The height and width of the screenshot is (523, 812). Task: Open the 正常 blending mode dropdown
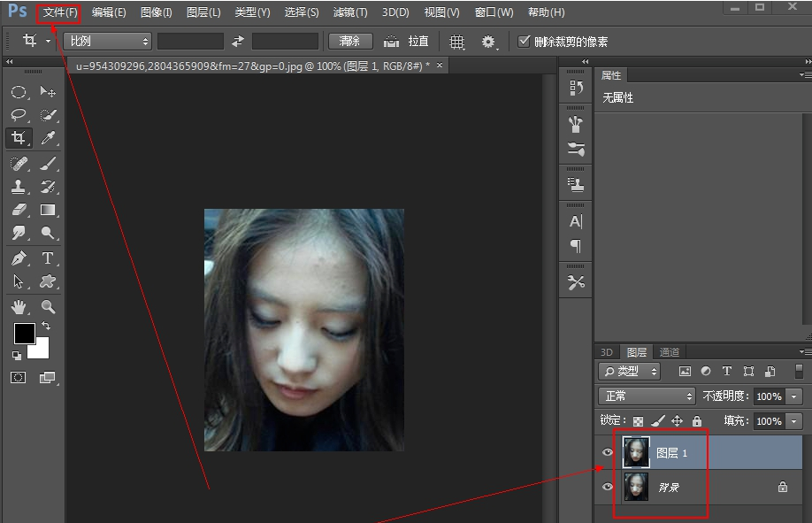(646, 396)
